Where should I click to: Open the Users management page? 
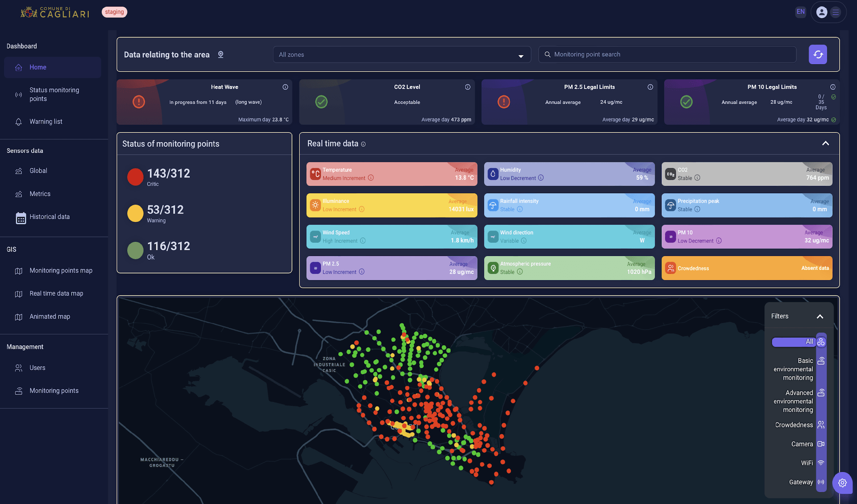pyautogui.click(x=37, y=368)
